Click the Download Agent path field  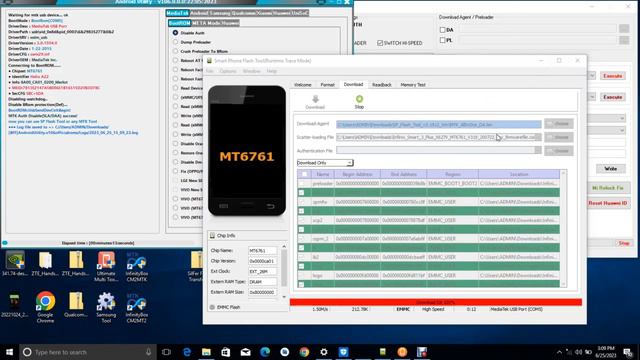pos(439,124)
